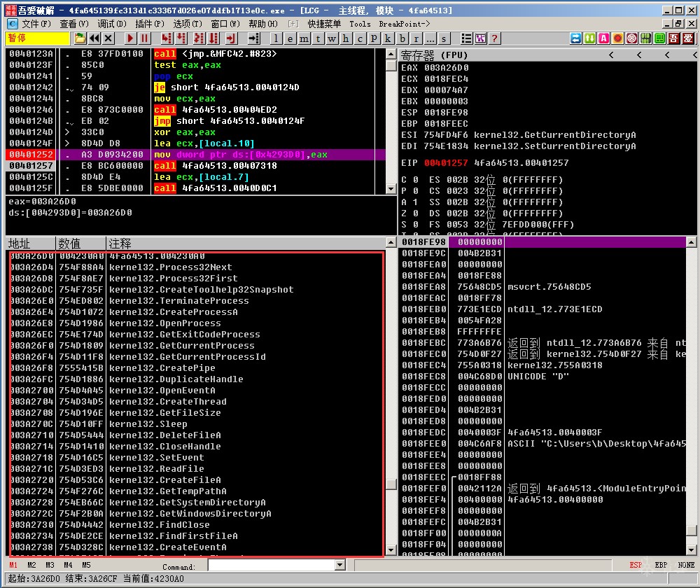The image size is (700, 588).
Task: Open the Tools menu
Action: pyautogui.click(x=360, y=24)
